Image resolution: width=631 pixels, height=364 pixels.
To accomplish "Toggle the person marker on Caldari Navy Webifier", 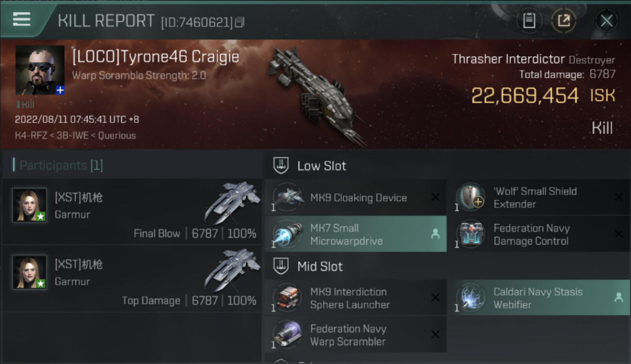I will pyautogui.click(x=618, y=298).
